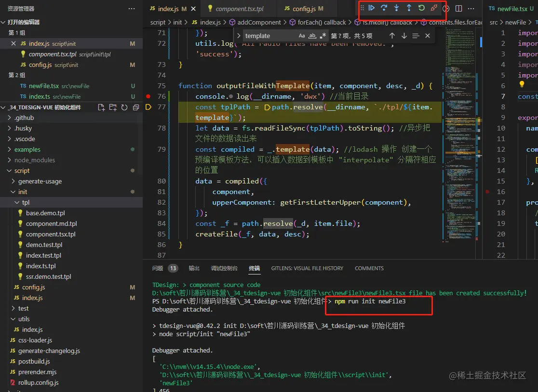Image resolution: width=538 pixels, height=392 pixels.
Task: Close index.js in open editors list
Action: tap(13, 43)
